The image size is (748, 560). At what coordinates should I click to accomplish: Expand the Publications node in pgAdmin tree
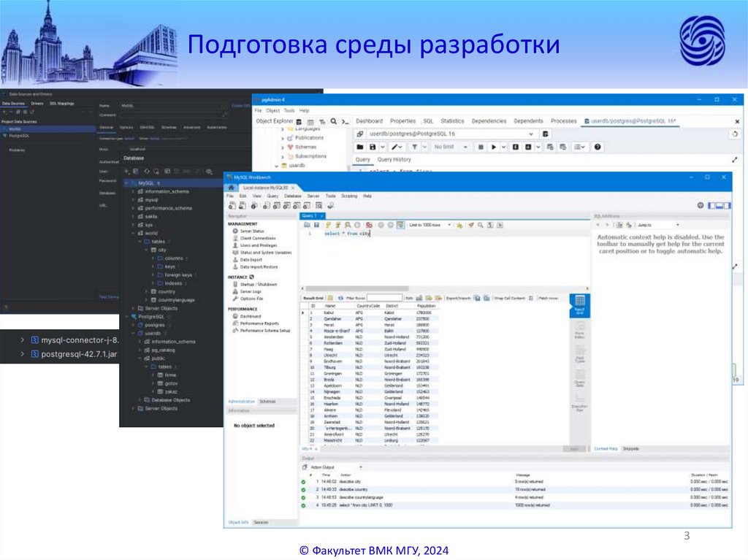click(283, 138)
